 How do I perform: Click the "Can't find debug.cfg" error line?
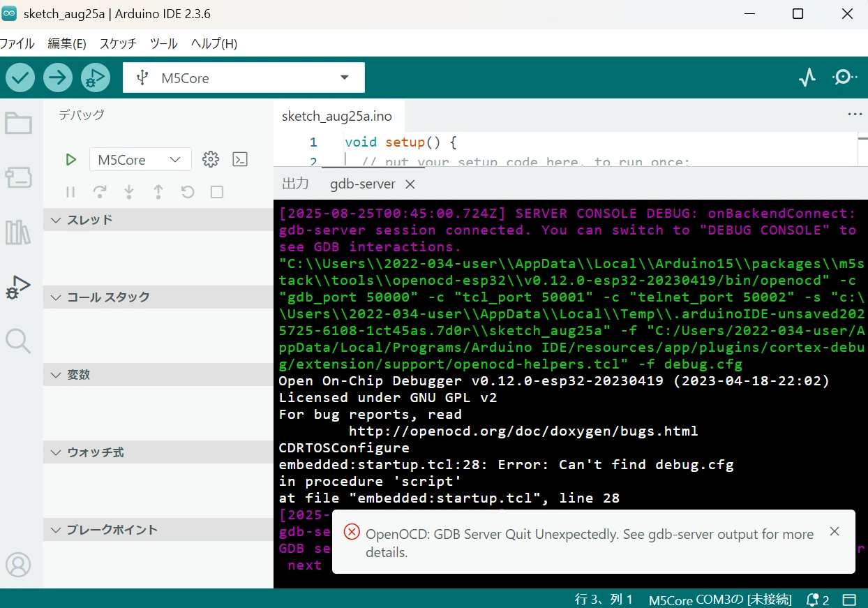(x=506, y=464)
